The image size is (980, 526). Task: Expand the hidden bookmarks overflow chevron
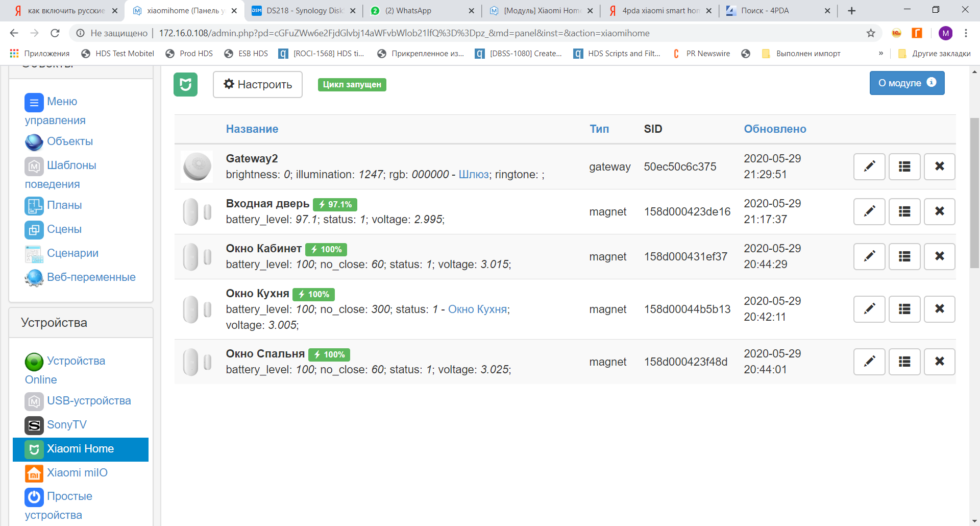click(x=881, y=54)
